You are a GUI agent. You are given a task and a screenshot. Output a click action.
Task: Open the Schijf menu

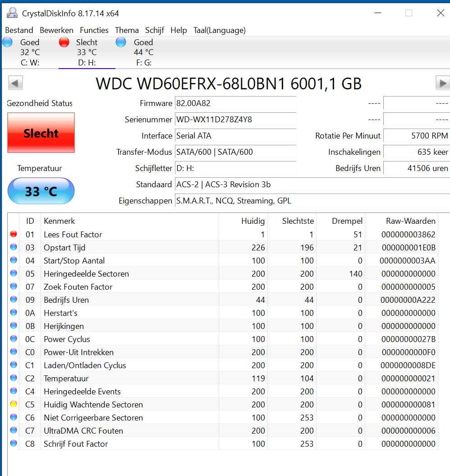(x=155, y=30)
